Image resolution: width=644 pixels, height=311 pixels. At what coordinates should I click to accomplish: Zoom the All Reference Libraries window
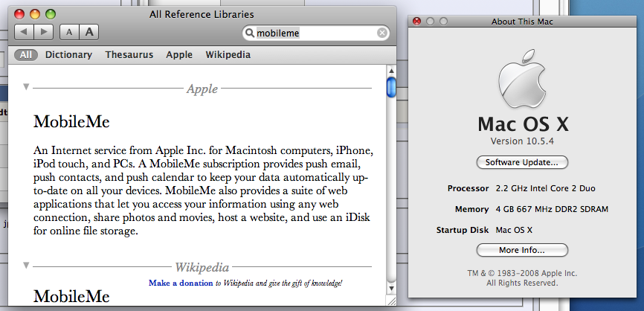tap(51, 14)
